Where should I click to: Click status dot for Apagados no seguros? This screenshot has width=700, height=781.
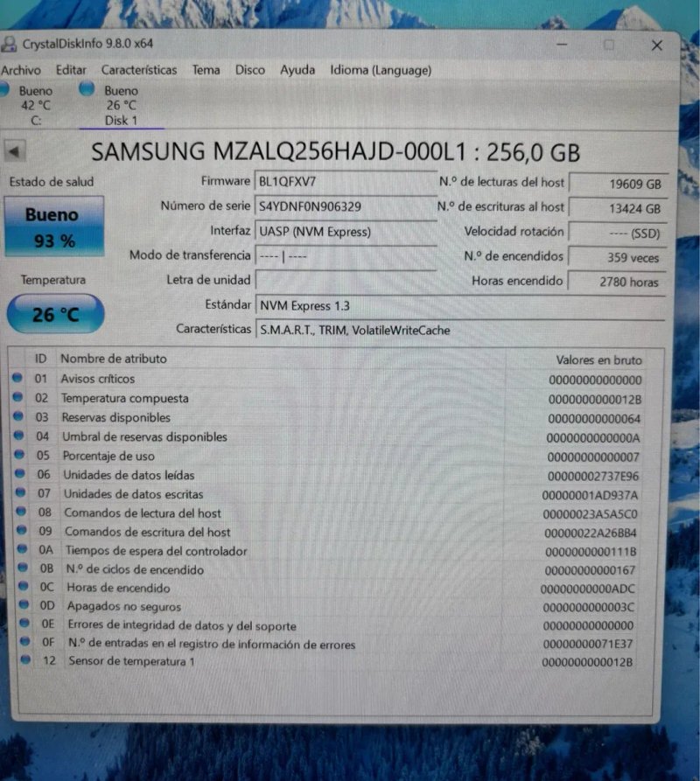click(24, 604)
